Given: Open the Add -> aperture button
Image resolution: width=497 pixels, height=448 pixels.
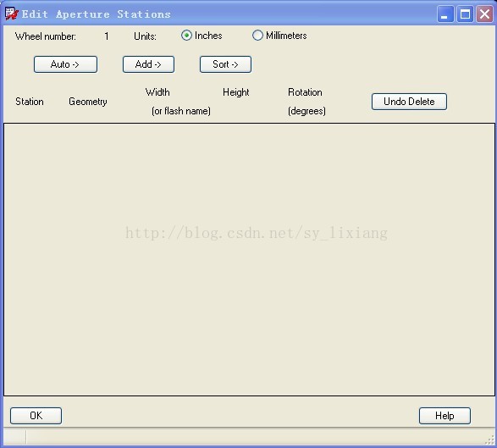Looking at the screenshot, I should 148,64.
